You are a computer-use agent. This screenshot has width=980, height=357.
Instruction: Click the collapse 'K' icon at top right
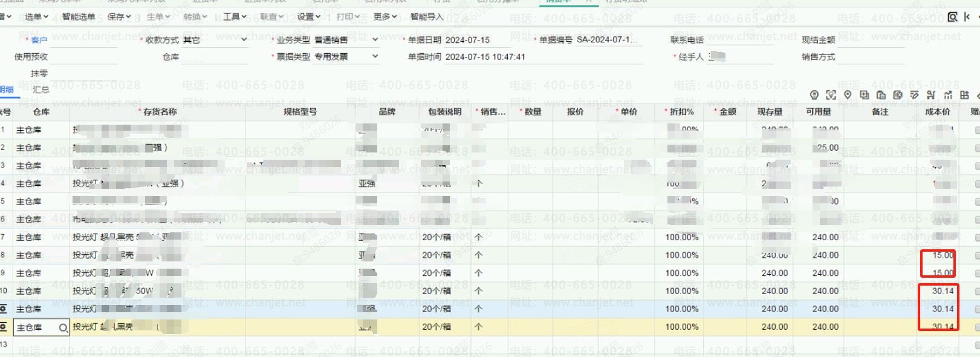pos(967,17)
